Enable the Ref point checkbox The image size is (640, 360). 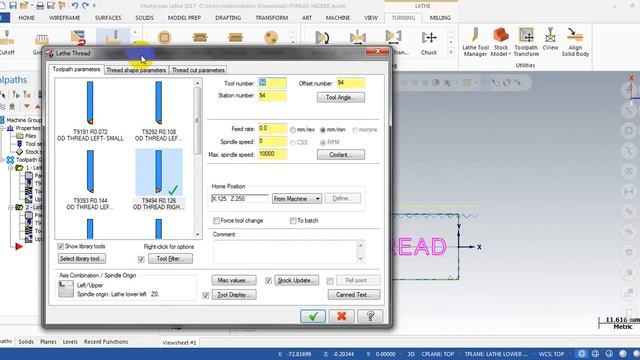(x=330, y=281)
